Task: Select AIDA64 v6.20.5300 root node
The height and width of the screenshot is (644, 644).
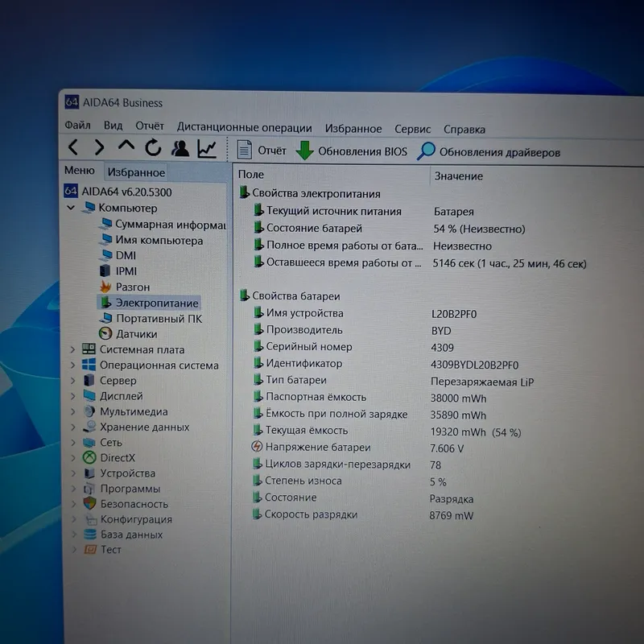Action: [x=118, y=192]
